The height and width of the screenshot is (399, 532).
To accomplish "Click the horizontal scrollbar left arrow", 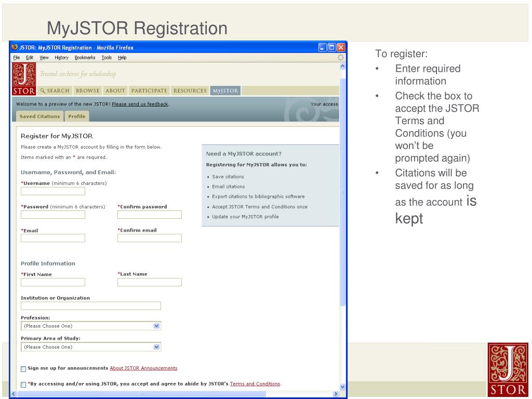I will pos(14,394).
